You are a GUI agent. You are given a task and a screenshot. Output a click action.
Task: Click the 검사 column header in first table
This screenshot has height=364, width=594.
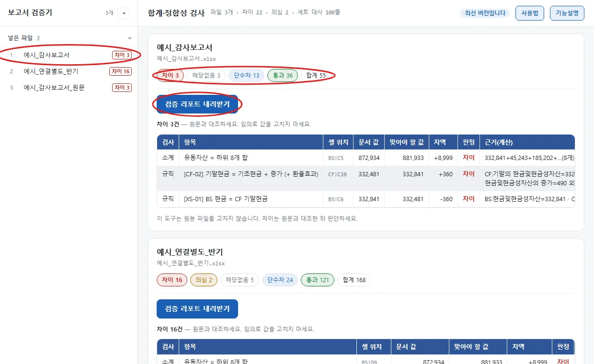[x=168, y=142]
